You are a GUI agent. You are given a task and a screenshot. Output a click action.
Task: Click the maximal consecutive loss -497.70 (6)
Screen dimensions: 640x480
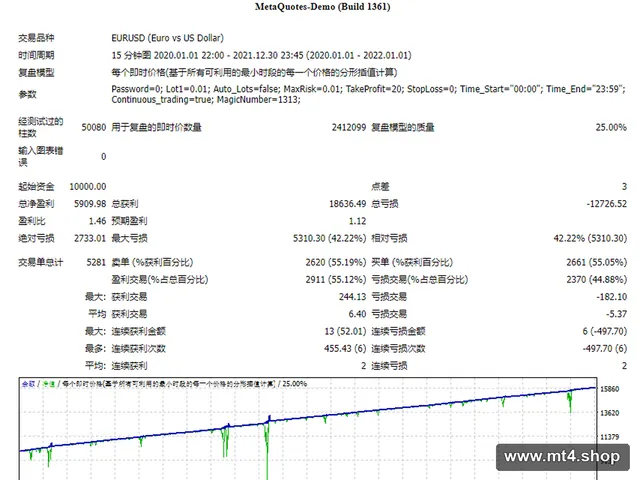click(604, 349)
